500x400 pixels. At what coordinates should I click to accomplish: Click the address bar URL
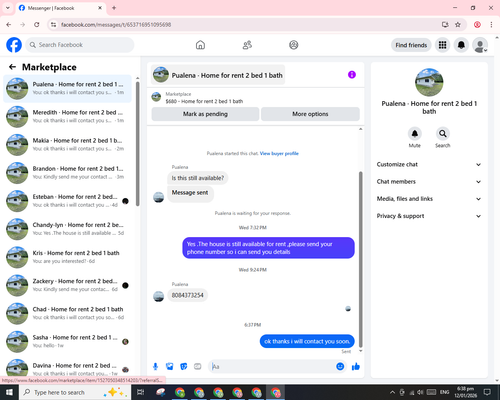click(x=116, y=25)
